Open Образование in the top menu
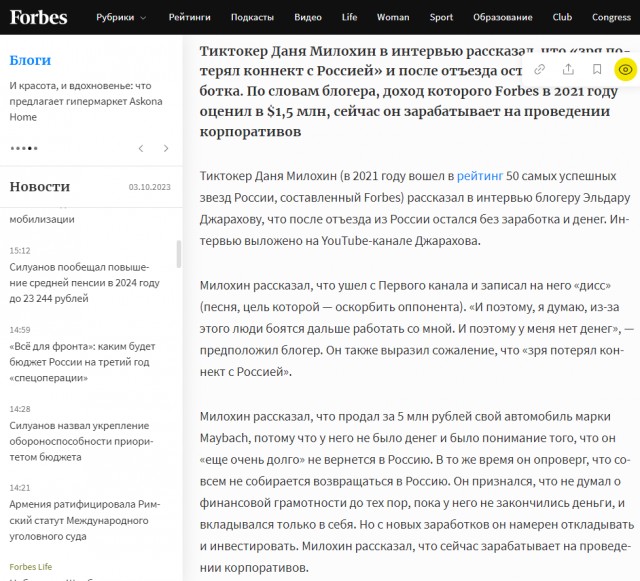This screenshot has height=581, width=640. coord(502,17)
